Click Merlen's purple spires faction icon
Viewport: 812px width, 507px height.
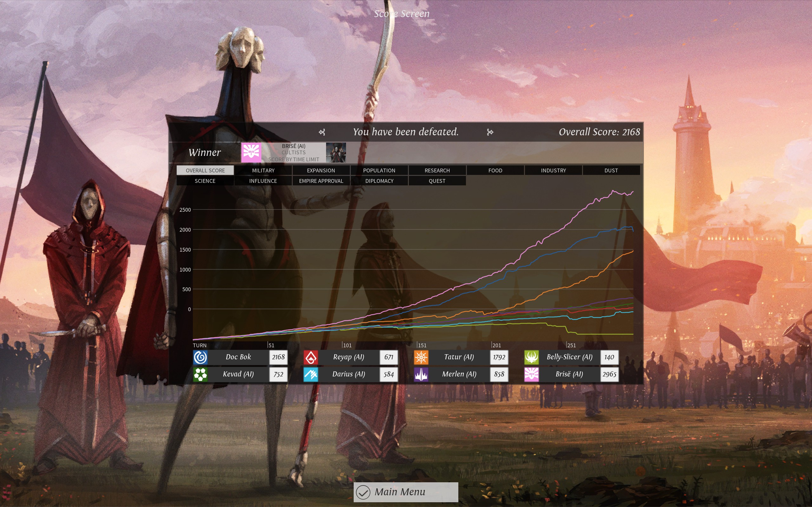[x=421, y=374]
